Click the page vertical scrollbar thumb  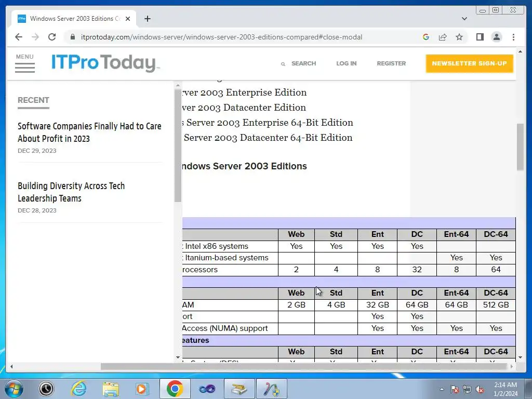(520, 147)
